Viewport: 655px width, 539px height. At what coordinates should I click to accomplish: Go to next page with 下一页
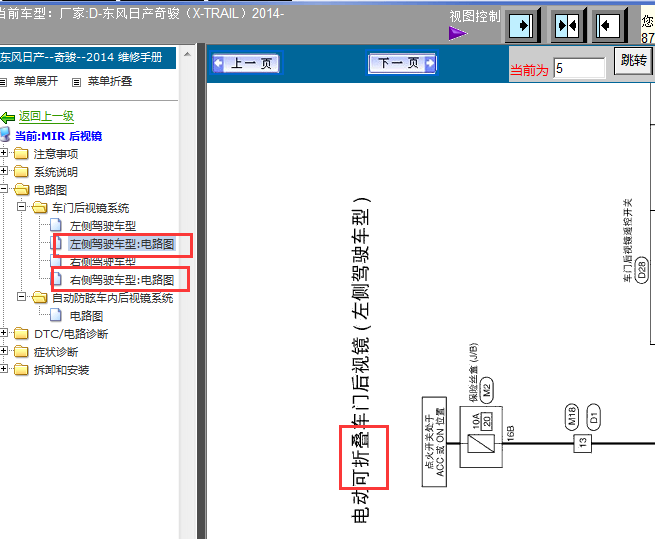tap(402, 64)
